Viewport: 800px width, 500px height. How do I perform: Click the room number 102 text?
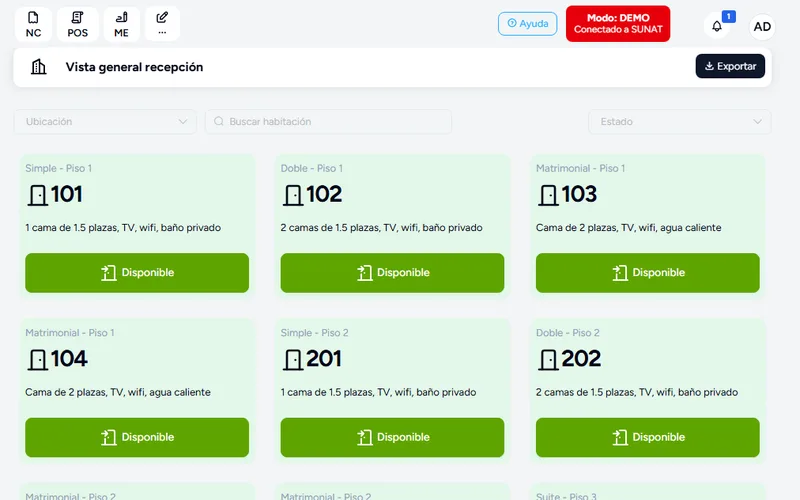pos(324,194)
